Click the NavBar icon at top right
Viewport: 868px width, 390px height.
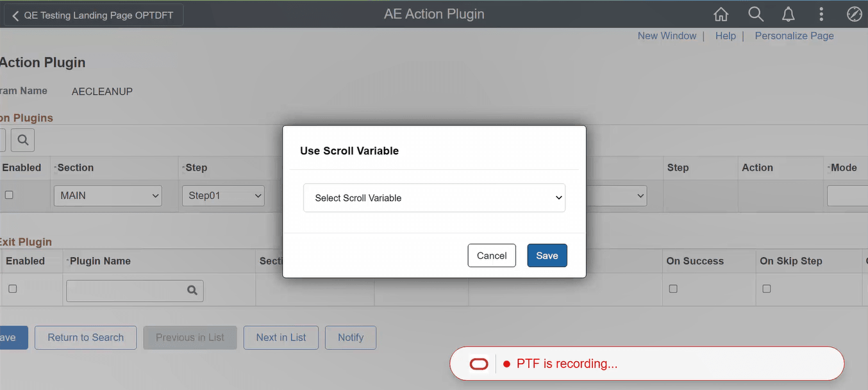(x=854, y=13)
